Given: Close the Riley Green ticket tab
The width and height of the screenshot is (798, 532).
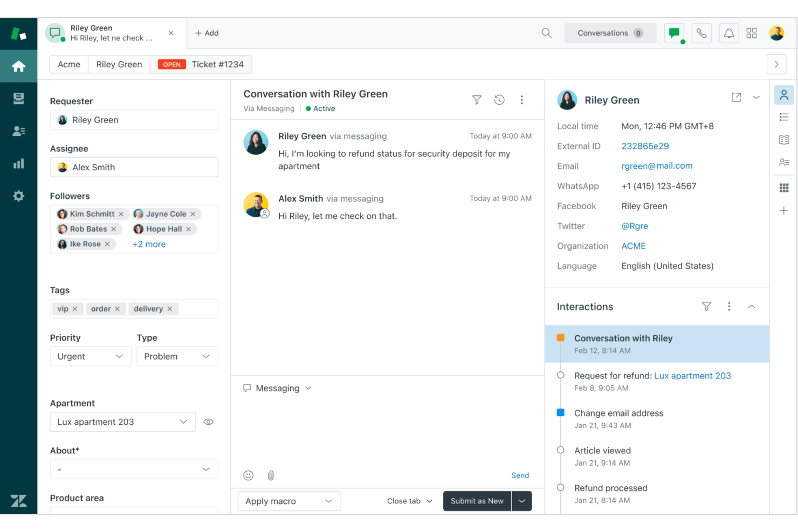Looking at the screenshot, I should pos(171,33).
